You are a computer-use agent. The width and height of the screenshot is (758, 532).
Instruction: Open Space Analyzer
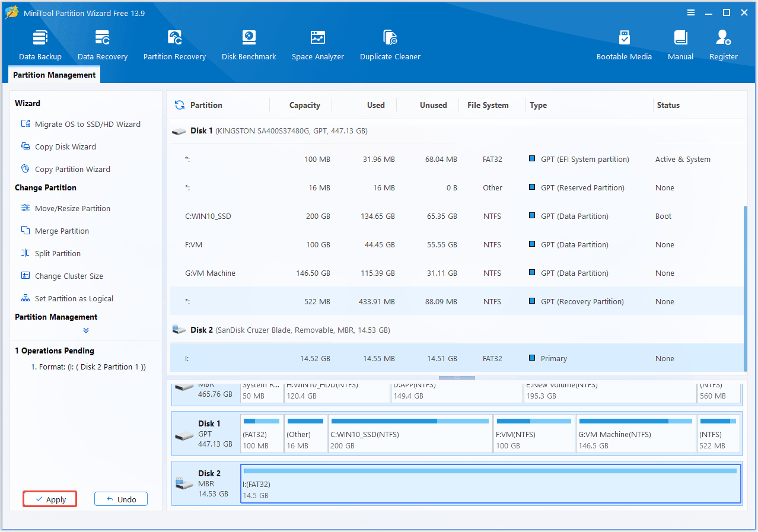(x=318, y=45)
